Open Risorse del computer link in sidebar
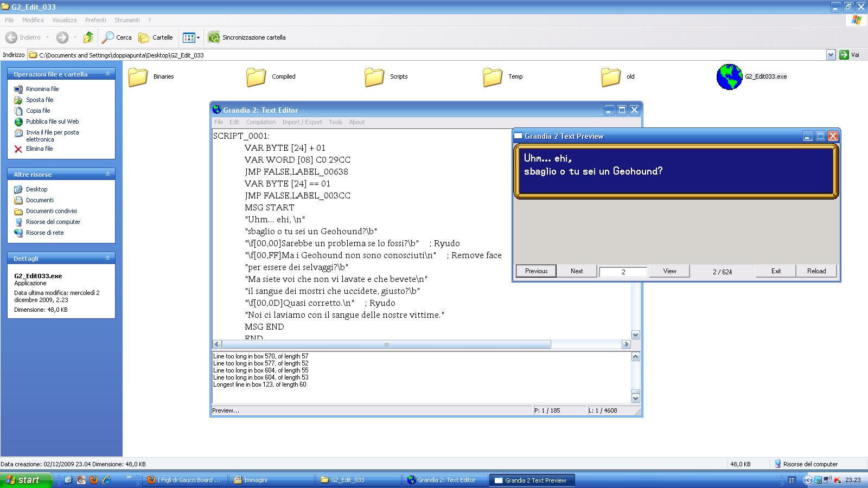This screenshot has height=488, width=868. (x=53, y=222)
